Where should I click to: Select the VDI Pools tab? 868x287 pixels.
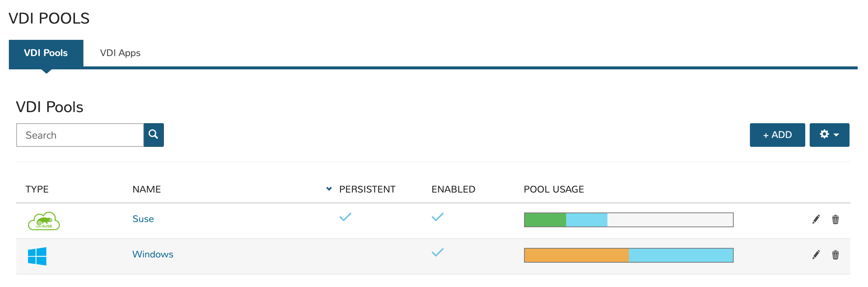[46, 53]
